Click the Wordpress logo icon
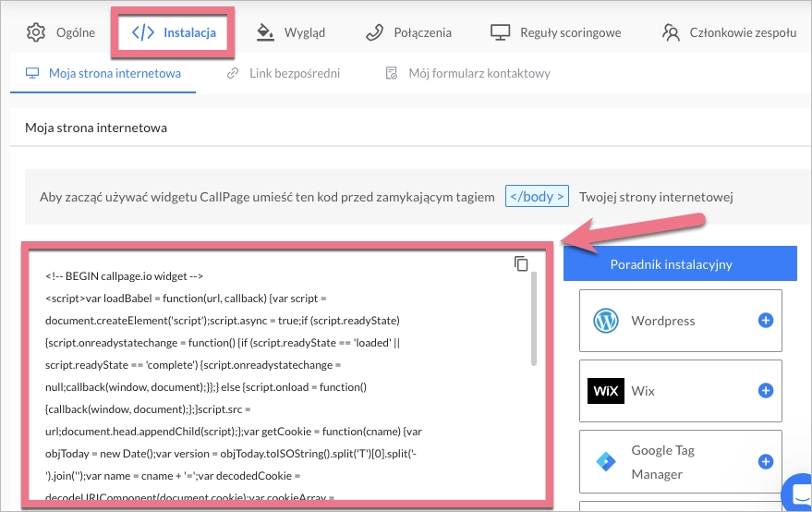The height and width of the screenshot is (512, 812). [606, 321]
